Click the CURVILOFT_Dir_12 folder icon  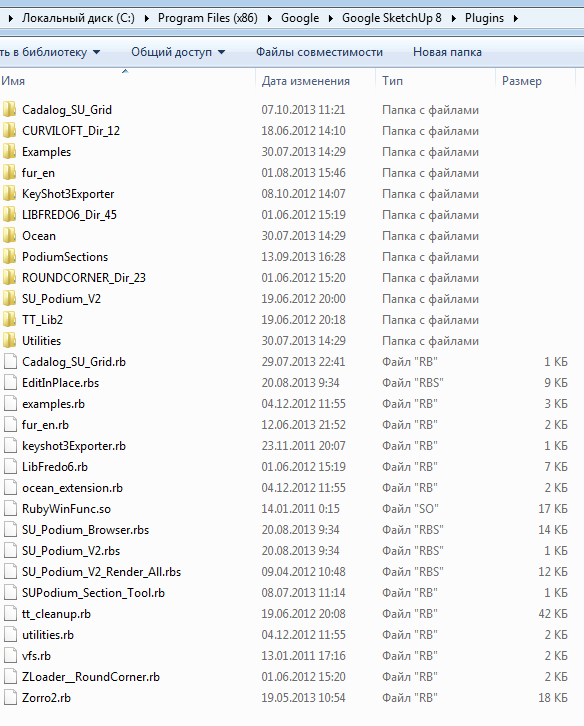(x=9, y=131)
